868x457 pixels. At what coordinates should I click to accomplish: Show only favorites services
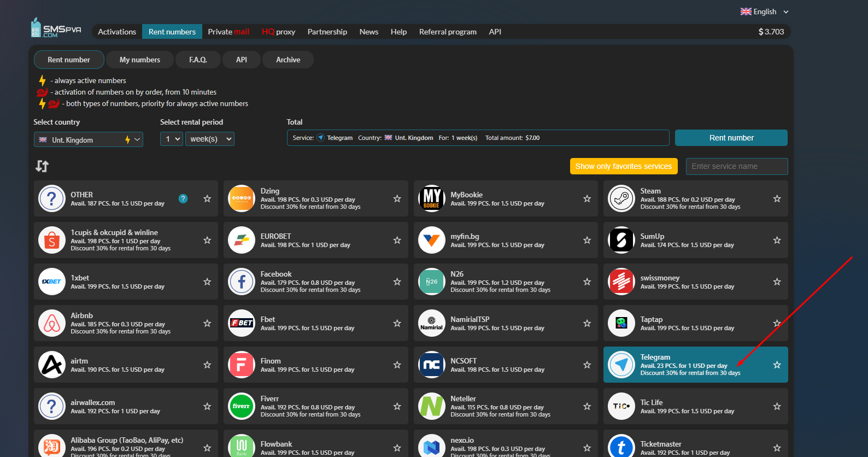pos(624,166)
